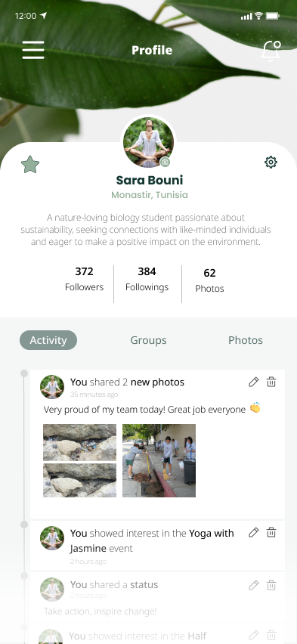View the 372 Followers list
The height and width of the screenshot is (644, 297).
click(x=84, y=279)
